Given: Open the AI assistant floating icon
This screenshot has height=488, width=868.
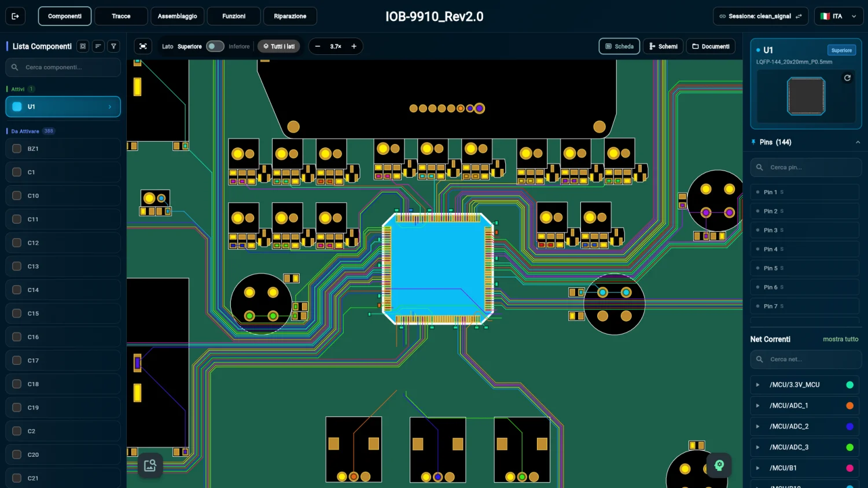Looking at the screenshot, I should (719, 465).
